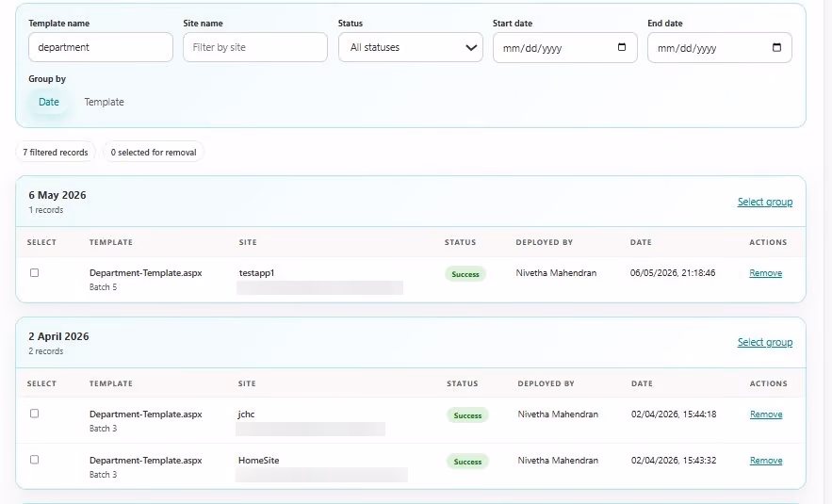
Task: Remove the jchc deployment record
Action: pos(766,414)
